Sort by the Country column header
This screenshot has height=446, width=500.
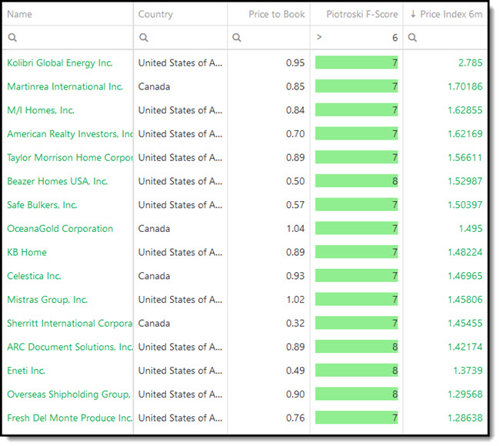pyautogui.click(x=156, y=14)
